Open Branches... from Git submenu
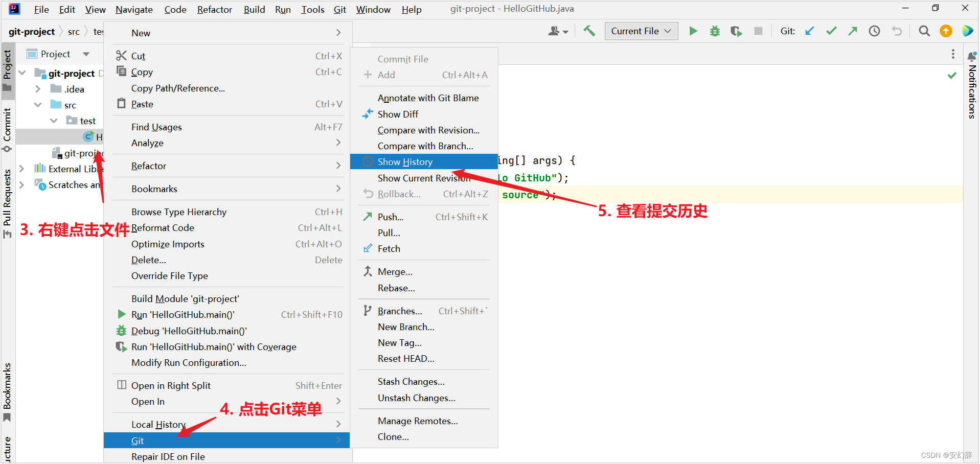The image size is (980, 464). pyautogui.click(x=424, y=311)
